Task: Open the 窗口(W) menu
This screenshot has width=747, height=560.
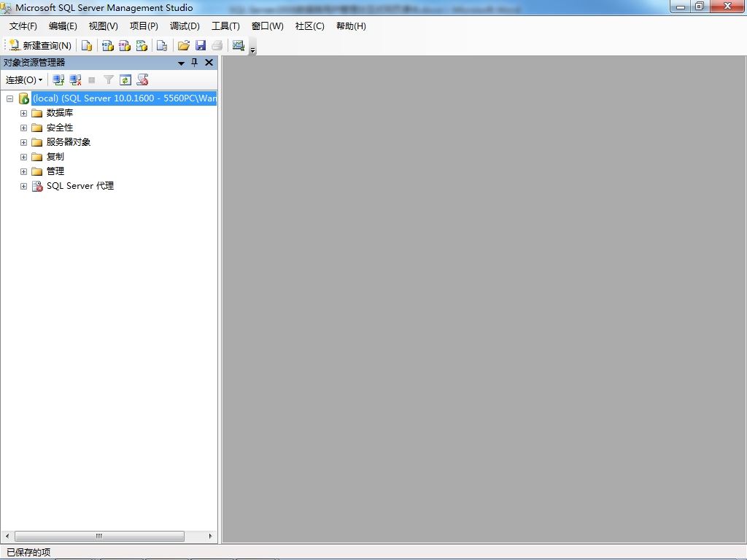Action: click(x=268, y=26)
